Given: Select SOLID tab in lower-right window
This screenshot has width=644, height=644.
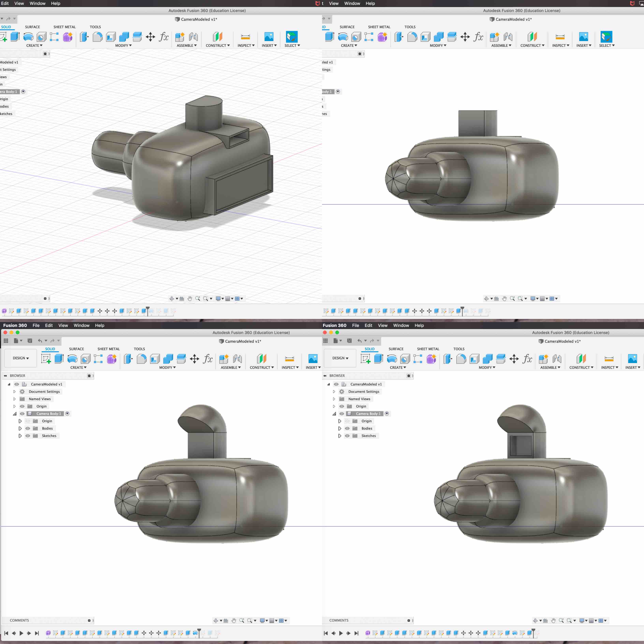Looking at the screenshot, I should coord(370,349).
